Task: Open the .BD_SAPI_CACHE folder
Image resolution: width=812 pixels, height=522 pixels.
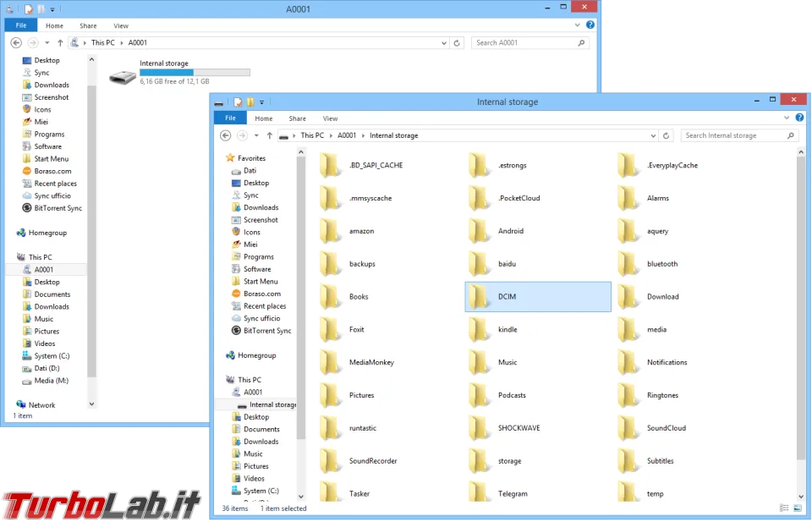Action: pos(363,165)
